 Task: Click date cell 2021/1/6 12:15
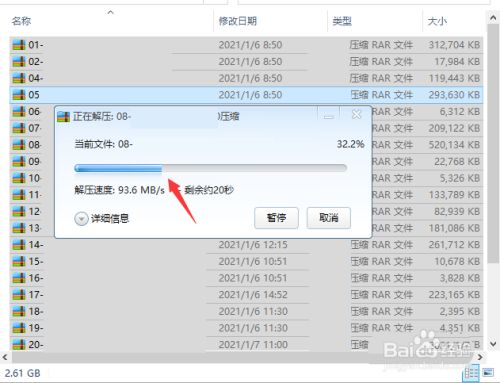click(253, 245)
